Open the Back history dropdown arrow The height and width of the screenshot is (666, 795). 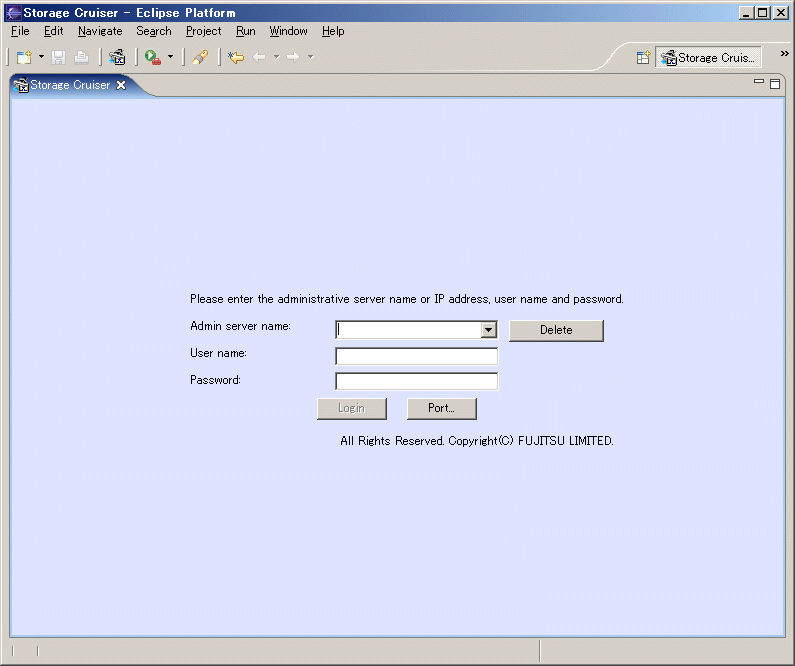[x=277, y=57]
